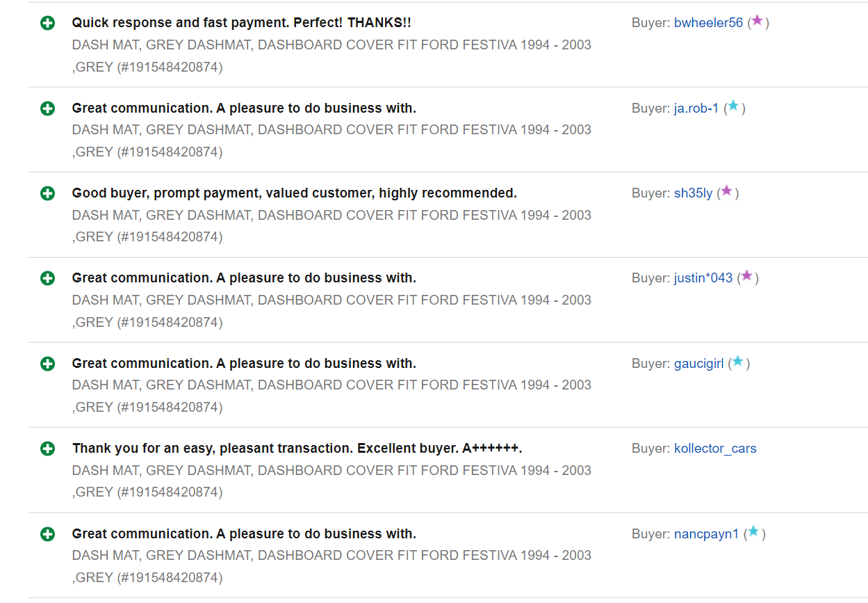Click turquoise star next to ja.rob-1
868x603 pixels.
click(x=733, y=106)
